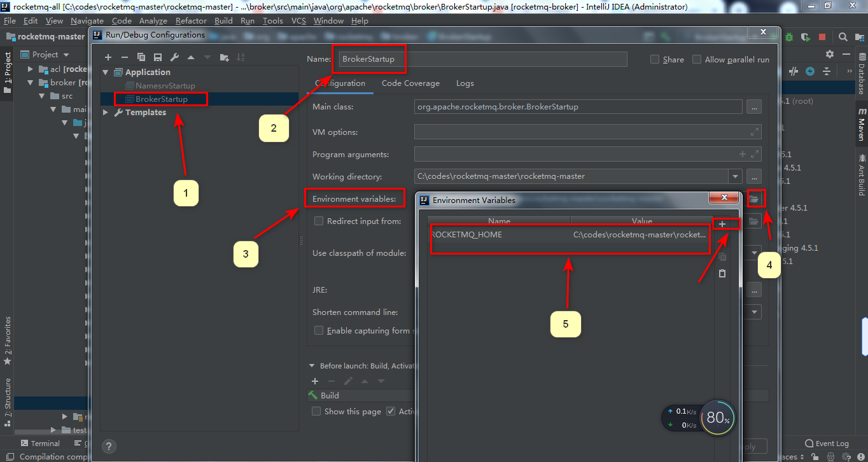Collapse the Before launch section
Viewport: 868px width, 462px height.
pyautogui.click(x=312, y=366)
